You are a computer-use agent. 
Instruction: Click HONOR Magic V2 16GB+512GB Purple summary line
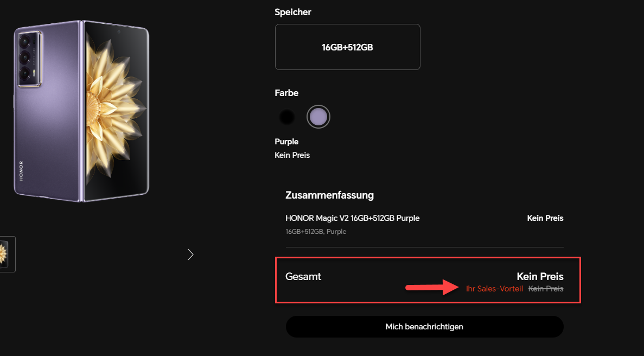click(352, 218)
